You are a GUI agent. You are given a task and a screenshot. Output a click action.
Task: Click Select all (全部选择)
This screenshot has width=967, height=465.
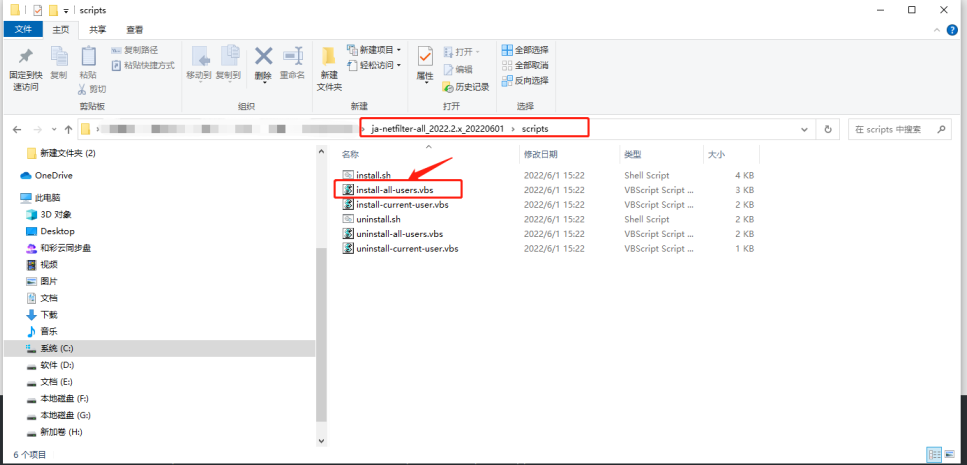[x=525, y=49]
